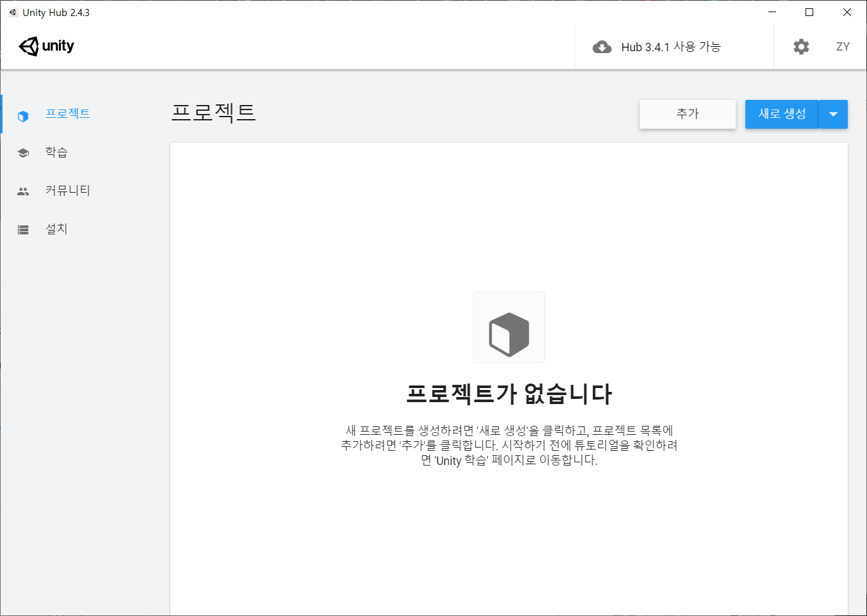The height and width of the screenshot is (616, 867).
Task: Click 'Hub 3.4.1 사용 가능' update notice
Action: pyautogui.click(x=671, y=47)
